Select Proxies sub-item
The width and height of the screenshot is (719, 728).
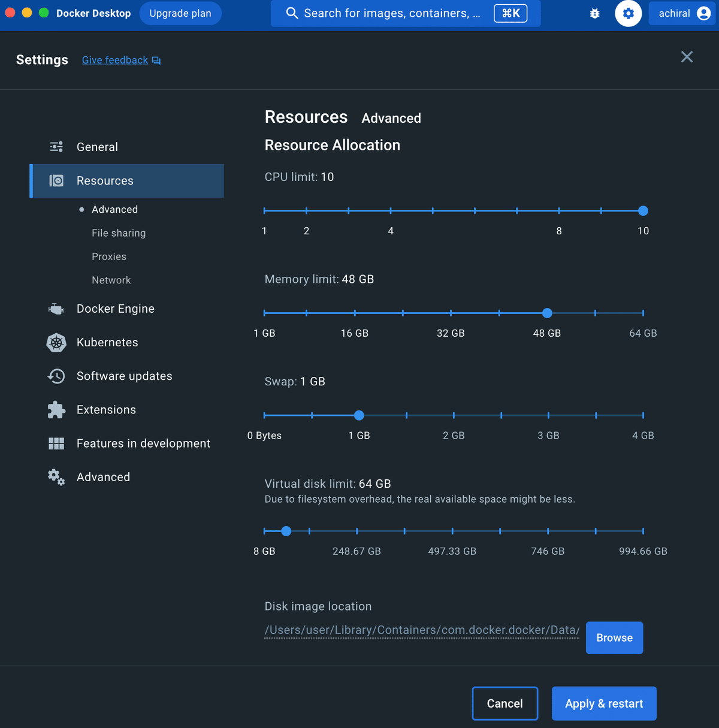109,256
